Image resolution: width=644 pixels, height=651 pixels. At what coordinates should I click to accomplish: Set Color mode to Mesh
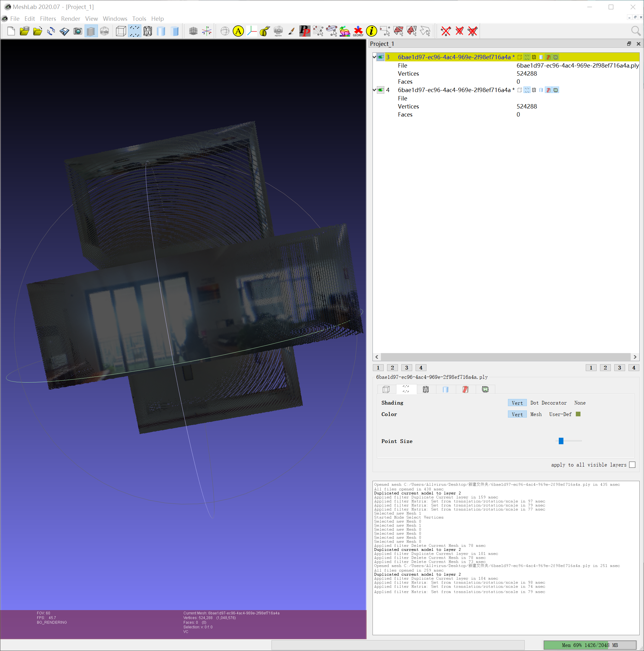click(536, 414)
